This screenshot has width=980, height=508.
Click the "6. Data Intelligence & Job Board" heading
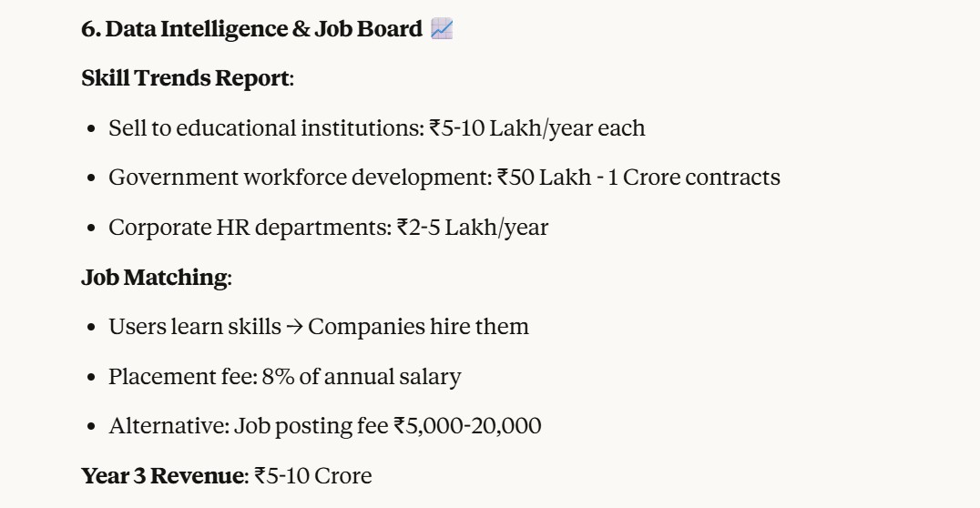251,29
